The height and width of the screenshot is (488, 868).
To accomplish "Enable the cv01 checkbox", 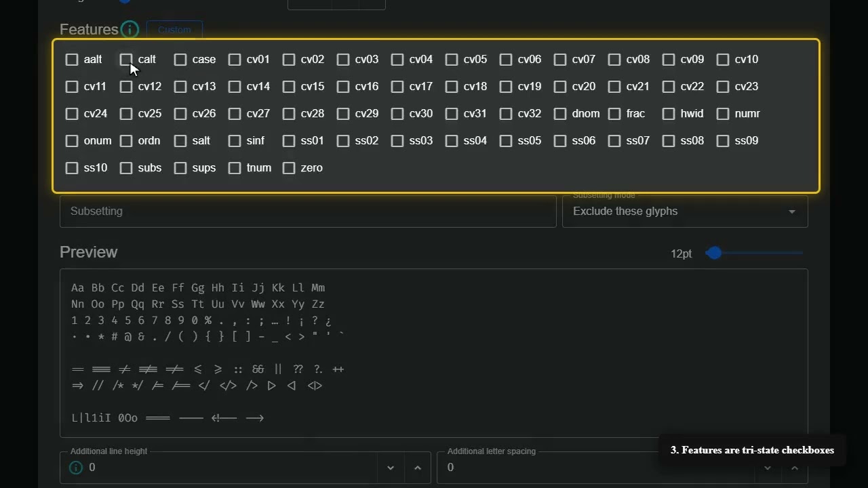I will pos(235,60).
